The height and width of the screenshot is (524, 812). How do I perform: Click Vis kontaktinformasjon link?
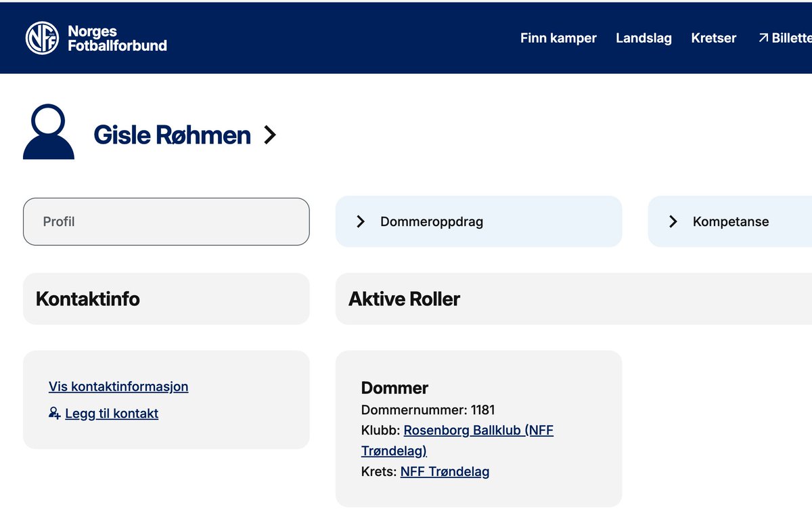[x=118, y=387]
